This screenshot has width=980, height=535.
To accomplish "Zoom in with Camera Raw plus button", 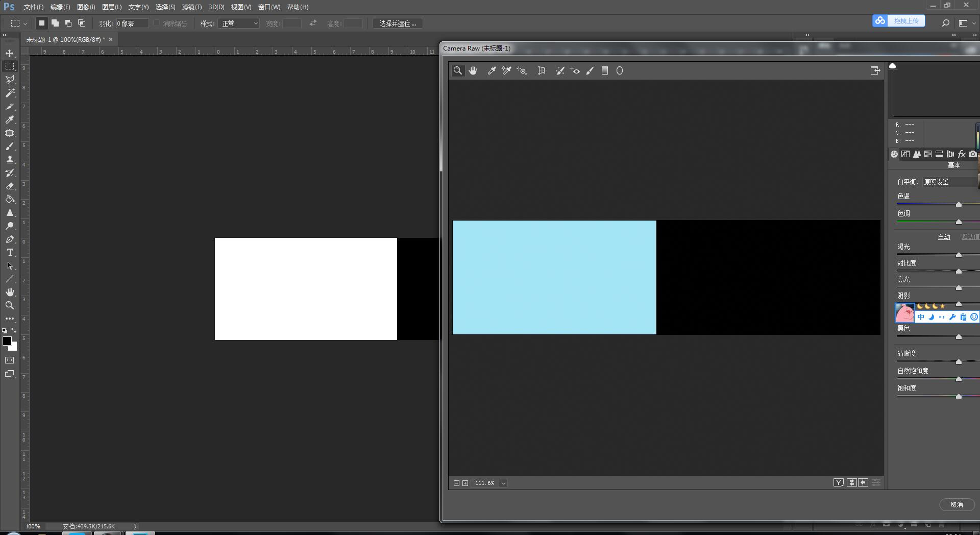I will pos(465,483).
